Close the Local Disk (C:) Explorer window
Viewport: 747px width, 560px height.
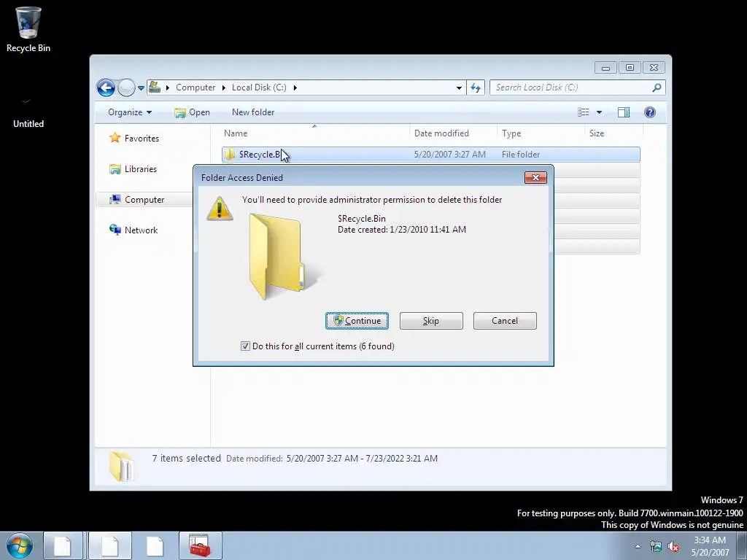(654, 68)
